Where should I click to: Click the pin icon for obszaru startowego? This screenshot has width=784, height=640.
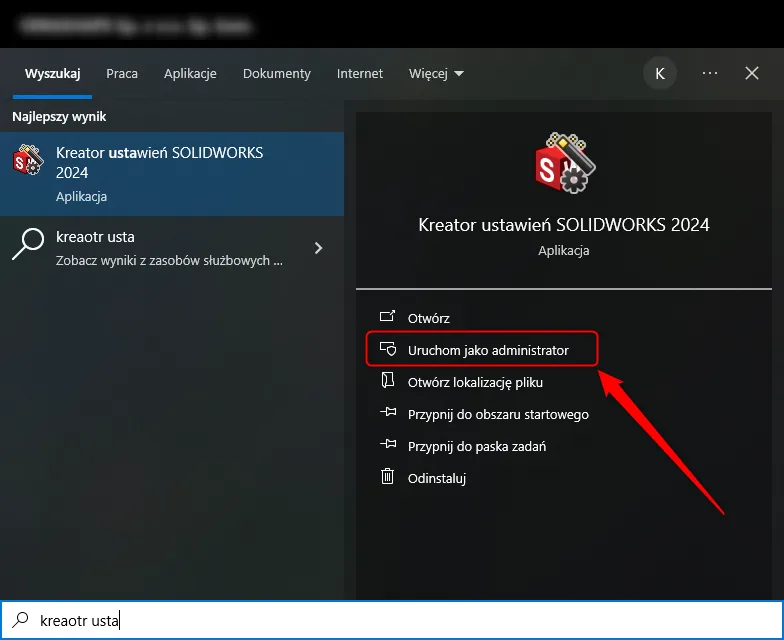[x=388, y=412]
